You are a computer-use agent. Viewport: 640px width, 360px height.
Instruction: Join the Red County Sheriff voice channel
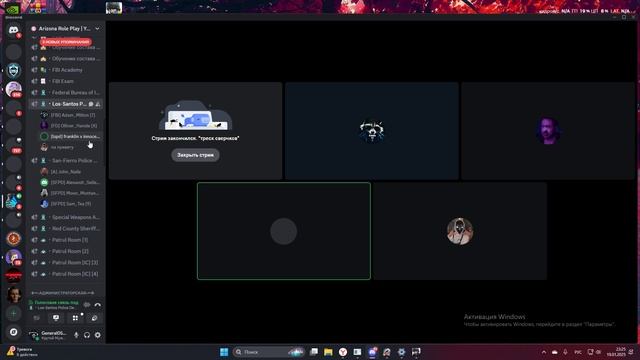pyautogui.click(x=66, y=229)
